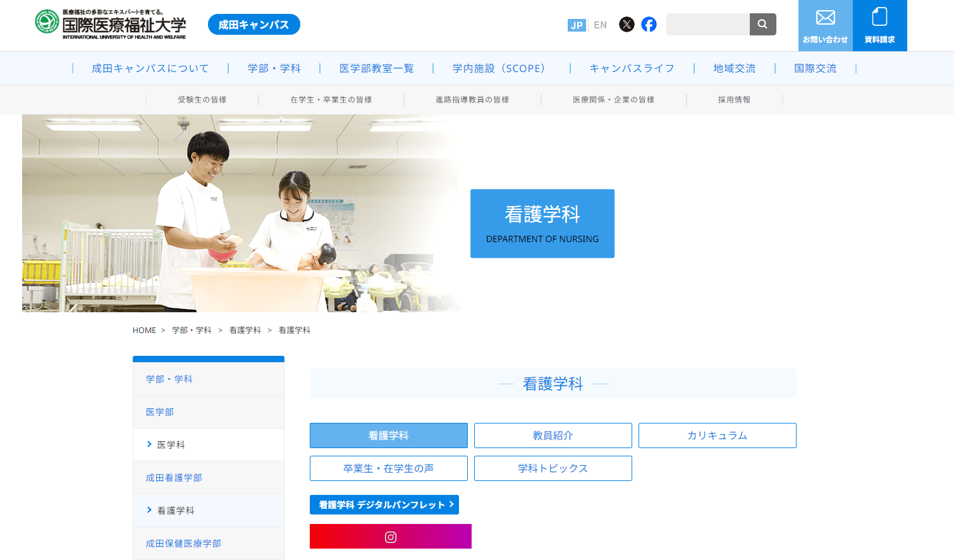Click the search magnifier icon

tap(762, 24)
